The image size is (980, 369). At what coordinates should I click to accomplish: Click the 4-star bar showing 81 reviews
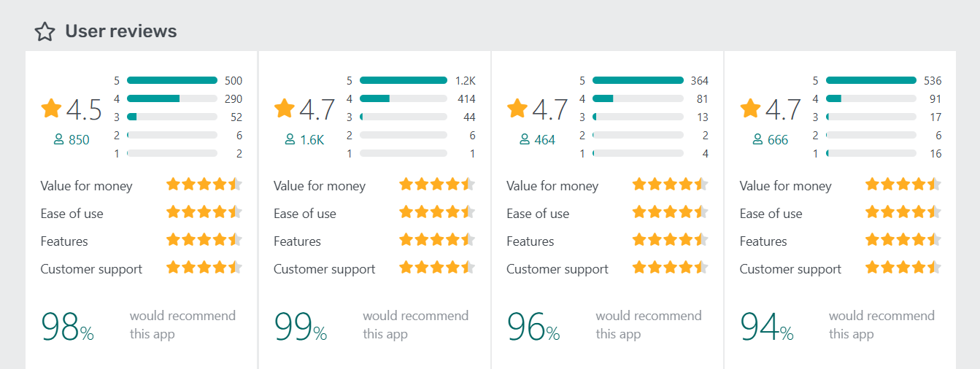click(638, 98)
